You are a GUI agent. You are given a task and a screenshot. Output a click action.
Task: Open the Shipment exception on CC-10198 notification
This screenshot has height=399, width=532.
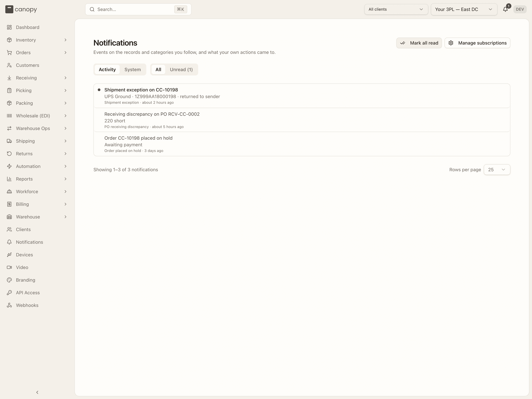[x=302, y=96]
